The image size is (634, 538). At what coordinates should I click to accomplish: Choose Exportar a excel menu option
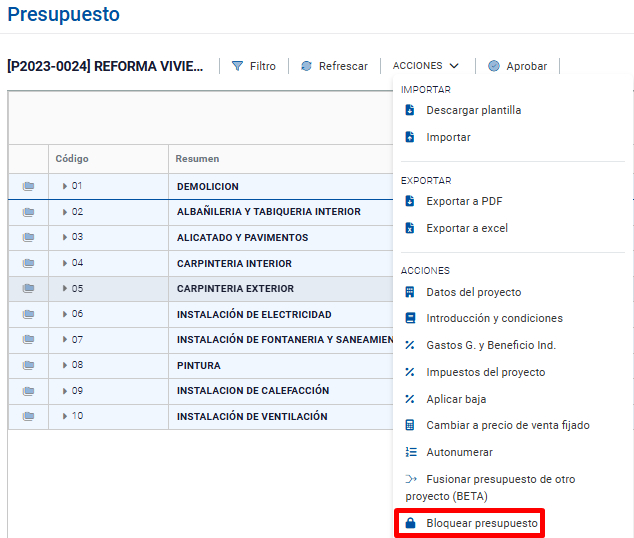pos(466,228)
